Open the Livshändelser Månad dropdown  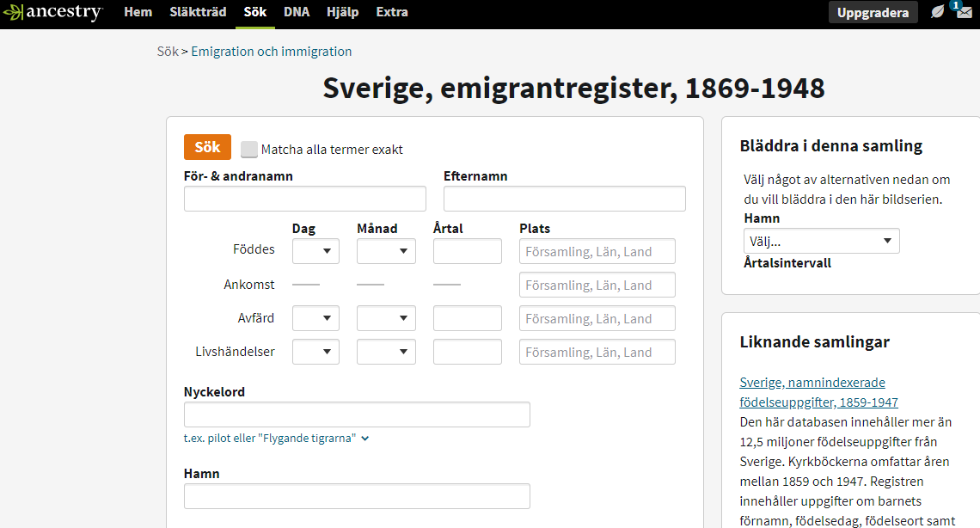[386, 352]
